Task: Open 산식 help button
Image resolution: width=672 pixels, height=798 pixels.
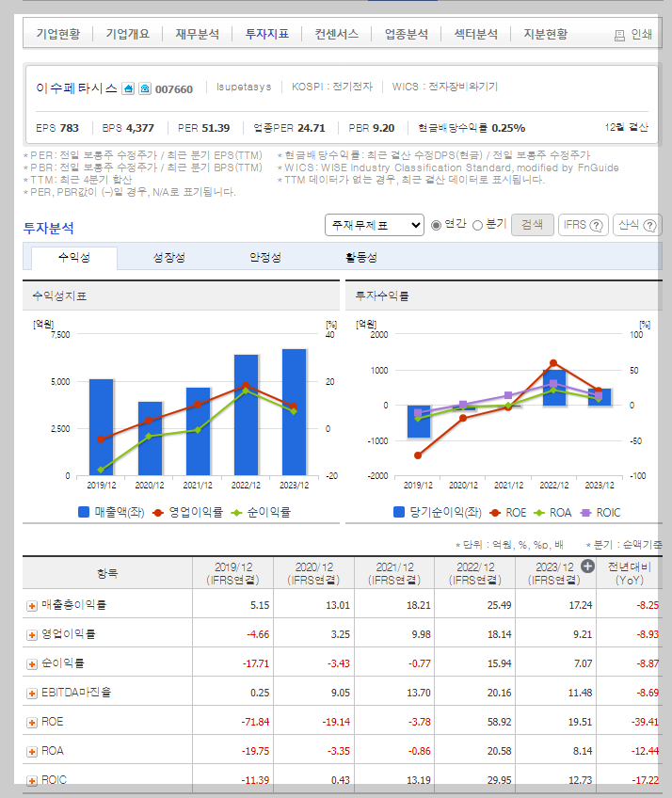Action: pyautogui.click(x=637, y=224)
